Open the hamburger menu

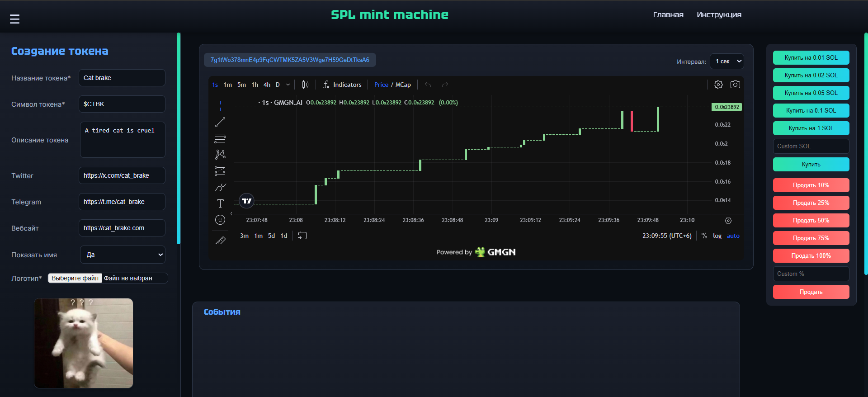(14, 19)
